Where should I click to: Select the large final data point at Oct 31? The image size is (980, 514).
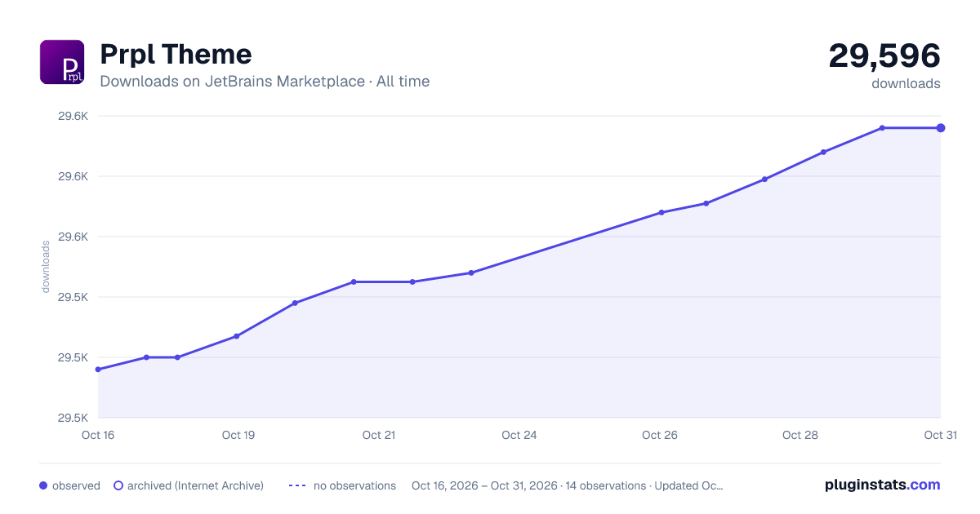tap(941, 128)
